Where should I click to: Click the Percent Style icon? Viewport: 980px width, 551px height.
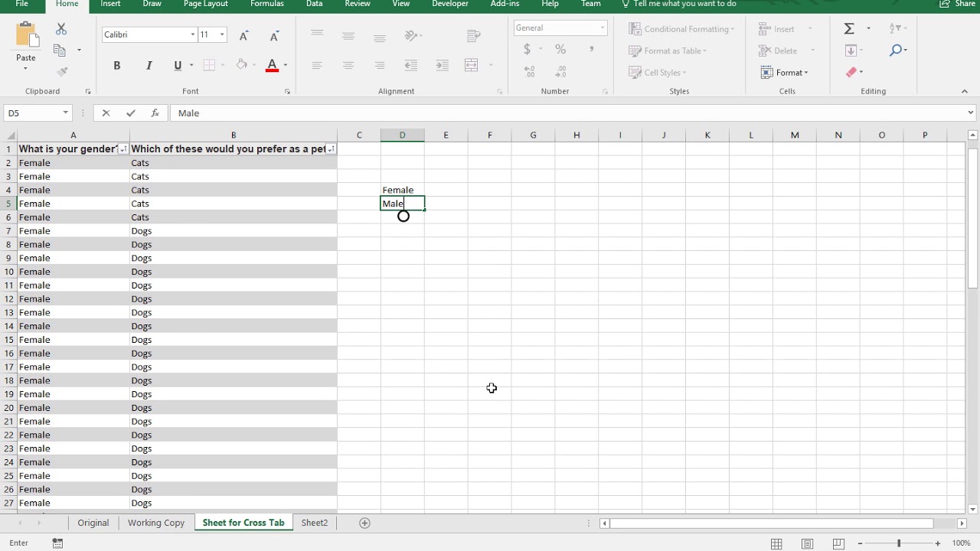click(560, 49)
